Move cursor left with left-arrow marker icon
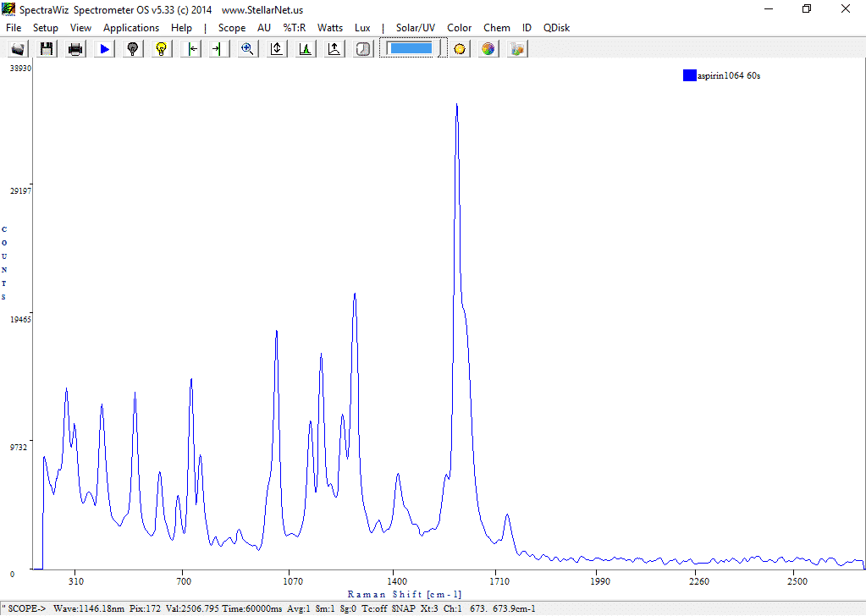 [190, 48]
